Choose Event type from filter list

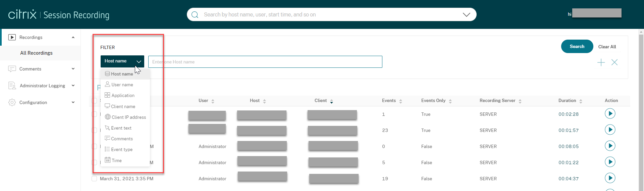[x=122, y=149]
